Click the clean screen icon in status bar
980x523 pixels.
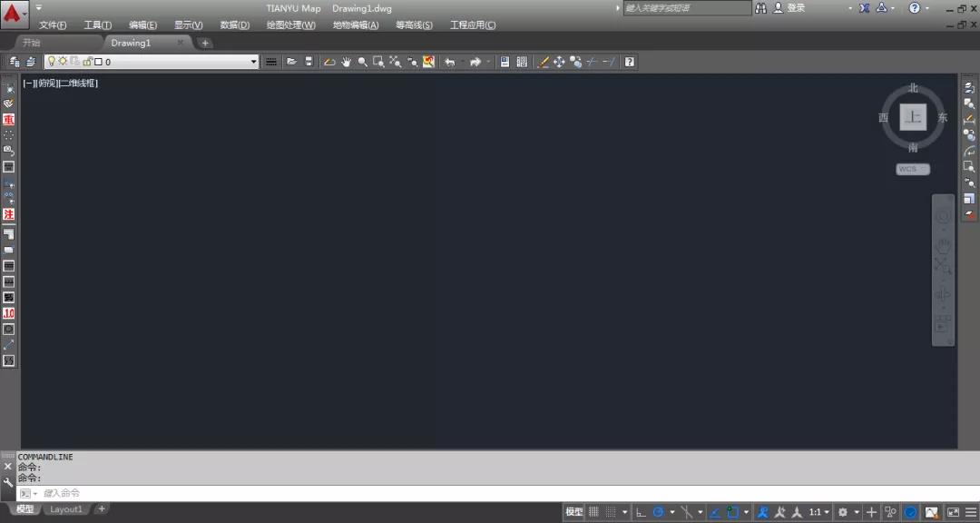point(953,512)
